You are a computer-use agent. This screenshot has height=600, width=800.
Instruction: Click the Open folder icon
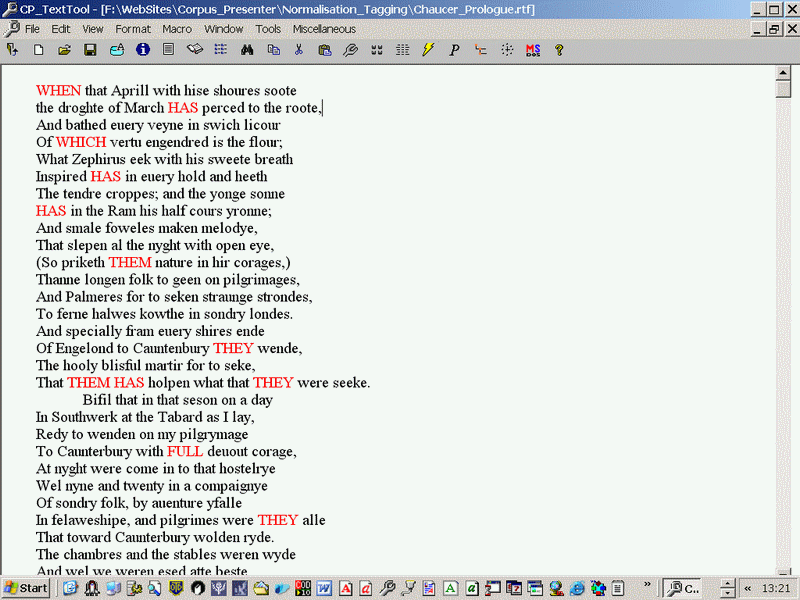coord(64,49)
